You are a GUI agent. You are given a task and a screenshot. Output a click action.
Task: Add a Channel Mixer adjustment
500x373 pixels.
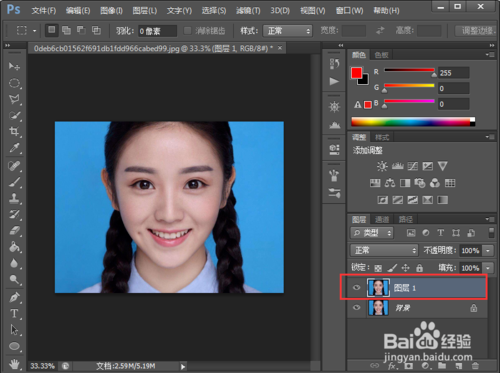coord(435,183)
